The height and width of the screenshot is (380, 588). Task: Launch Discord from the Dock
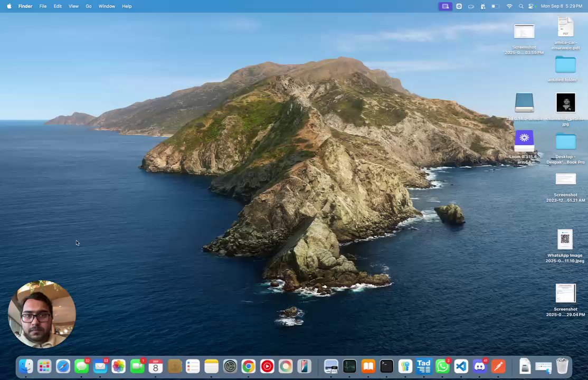pyautogui.click(x=479, y=366)
